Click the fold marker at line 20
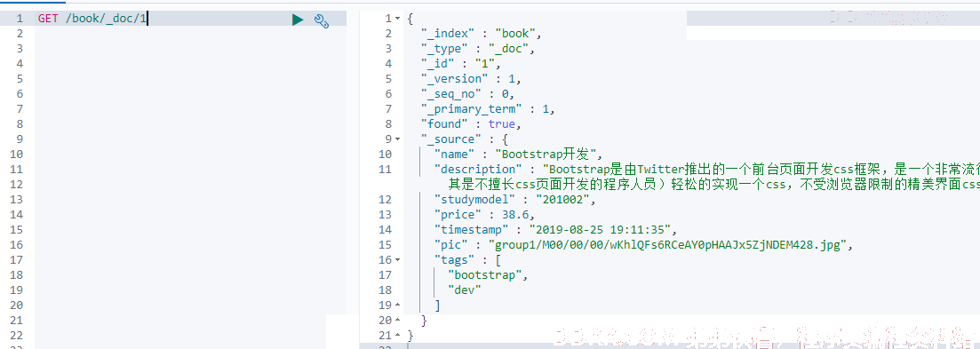Viewport: 980px width, 349px height. pos(398,321)
